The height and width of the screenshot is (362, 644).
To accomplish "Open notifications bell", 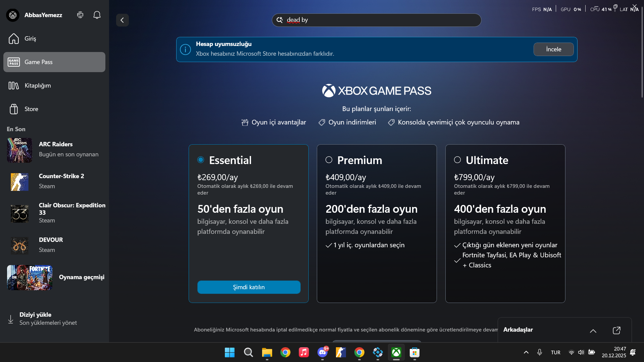I will (97, 15).
